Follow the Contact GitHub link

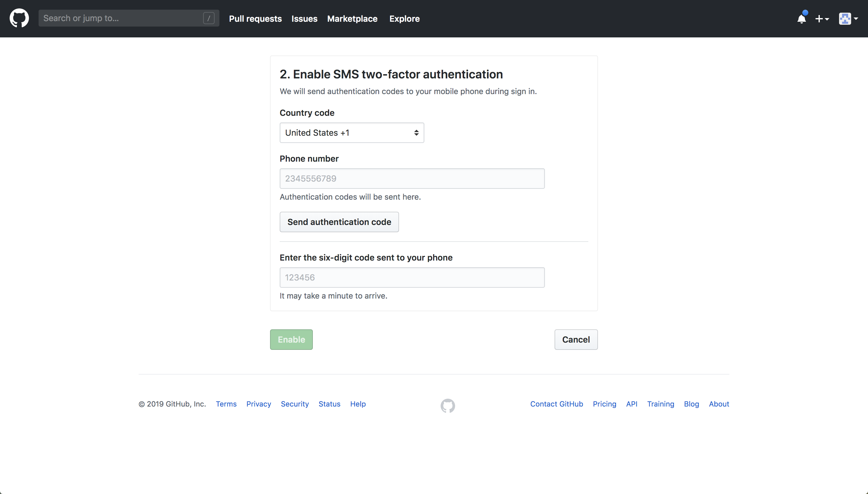[556, 404]
